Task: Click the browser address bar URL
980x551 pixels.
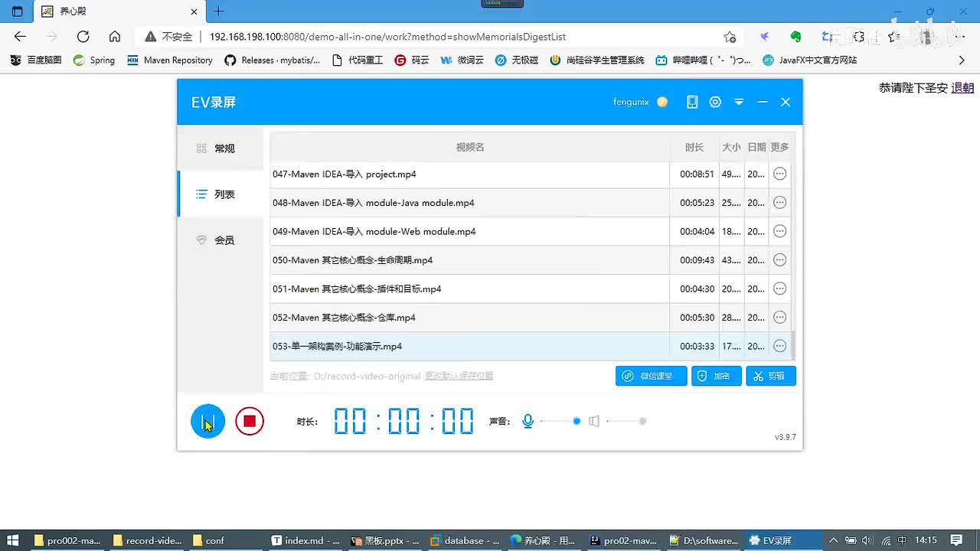Action: (387, 37)
